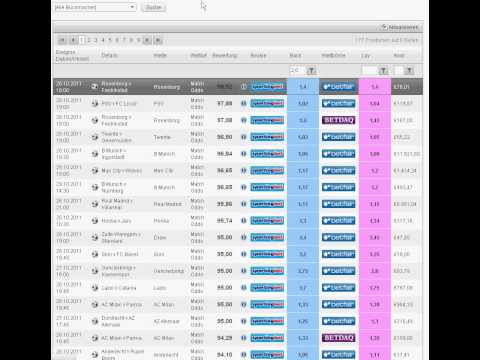Open results page 4
This screenshot has height=360, width=480.
pyautogui.click(x=103, y=40)
